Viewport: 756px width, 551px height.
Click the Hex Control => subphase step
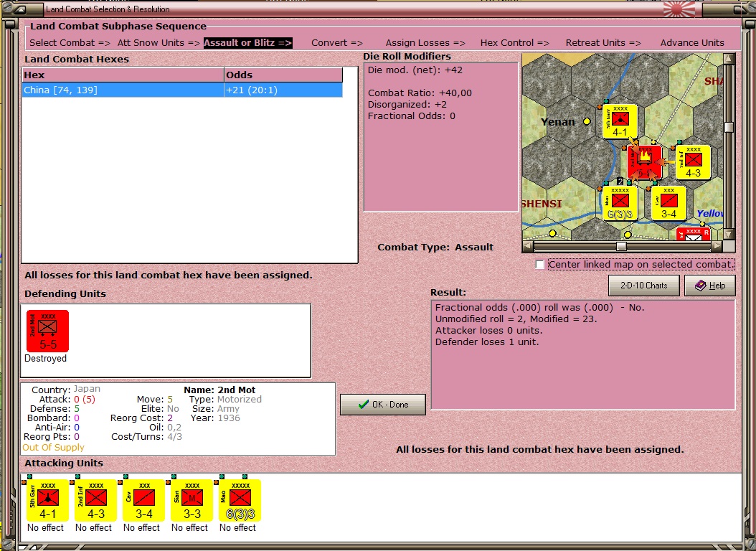(514, 42)
